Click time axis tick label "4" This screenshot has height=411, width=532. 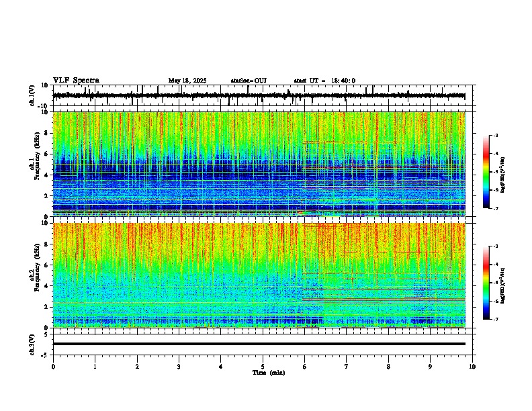point(221,367)
